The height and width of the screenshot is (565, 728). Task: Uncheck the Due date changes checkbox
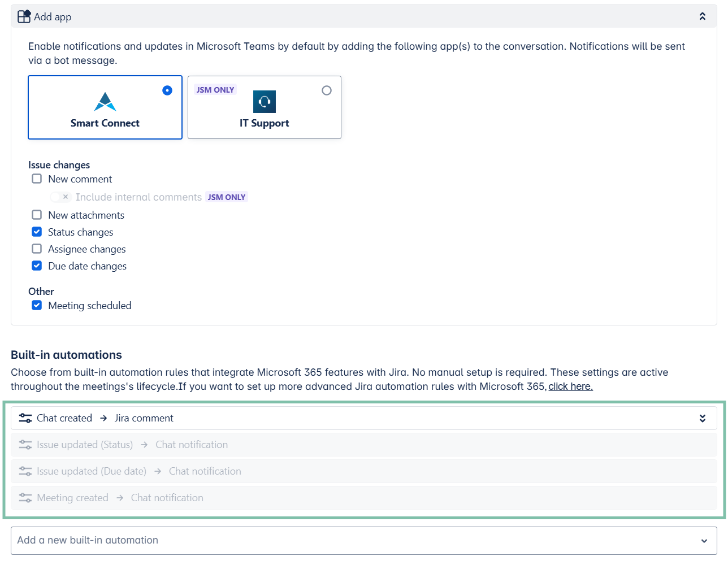pyautogui.click(x=37, y=266)
